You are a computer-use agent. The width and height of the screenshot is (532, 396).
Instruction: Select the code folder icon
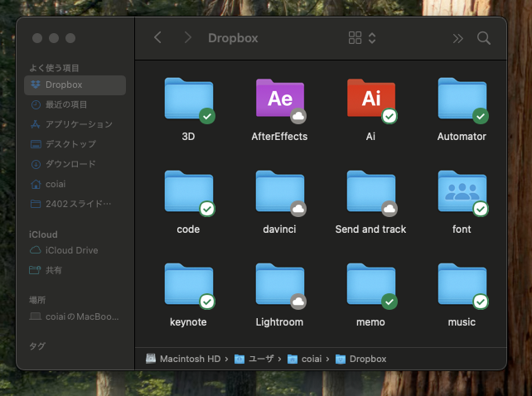point(189,191)
